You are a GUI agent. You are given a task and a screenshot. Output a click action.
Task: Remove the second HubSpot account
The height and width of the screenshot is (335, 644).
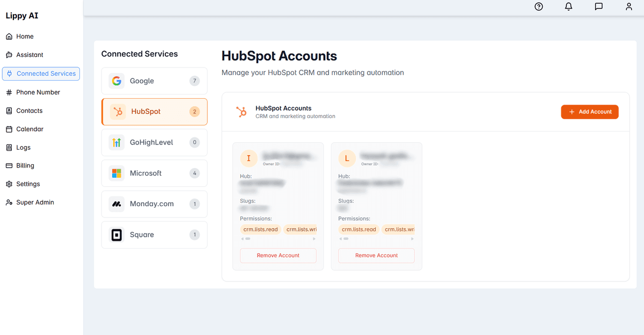click(x=376, y=256)
